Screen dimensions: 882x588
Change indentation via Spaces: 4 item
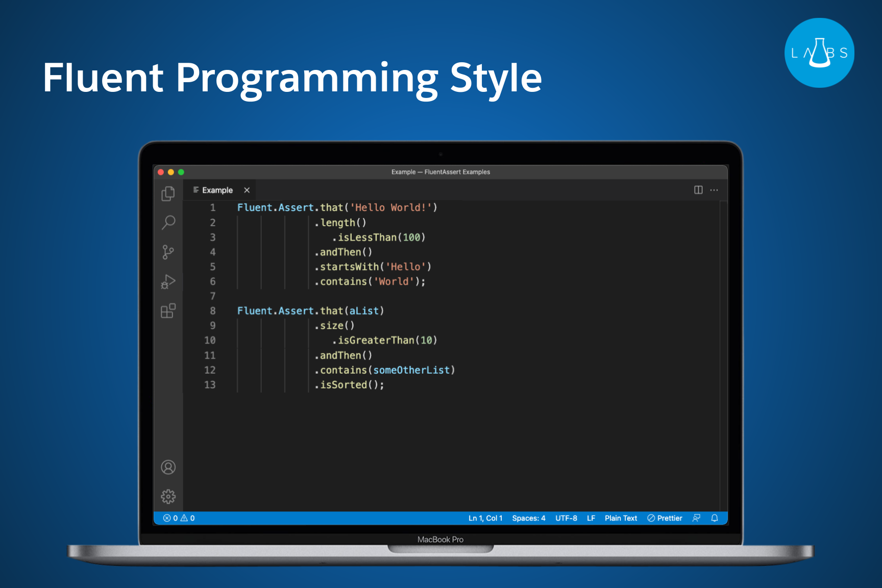[x=529, y=518]
